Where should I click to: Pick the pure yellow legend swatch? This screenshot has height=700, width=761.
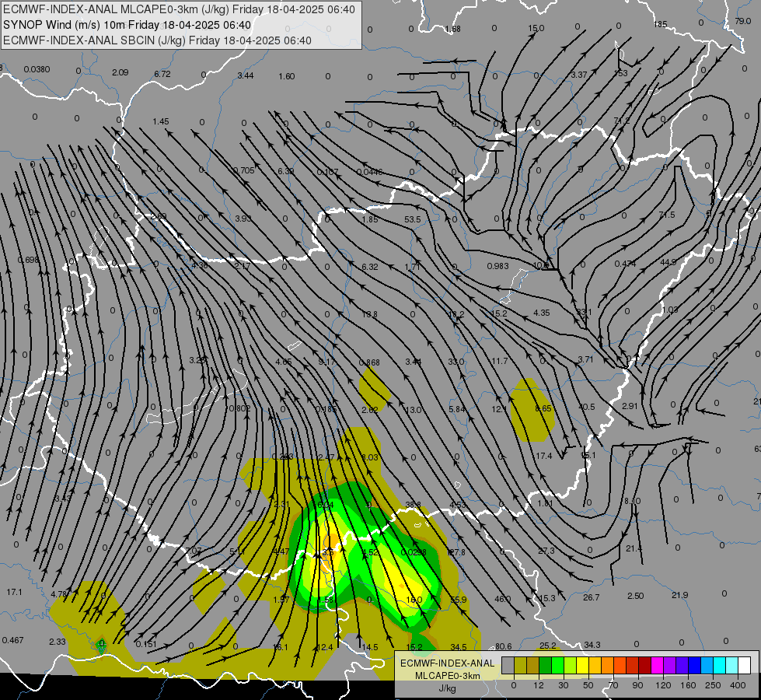click(x=582, y=666)
